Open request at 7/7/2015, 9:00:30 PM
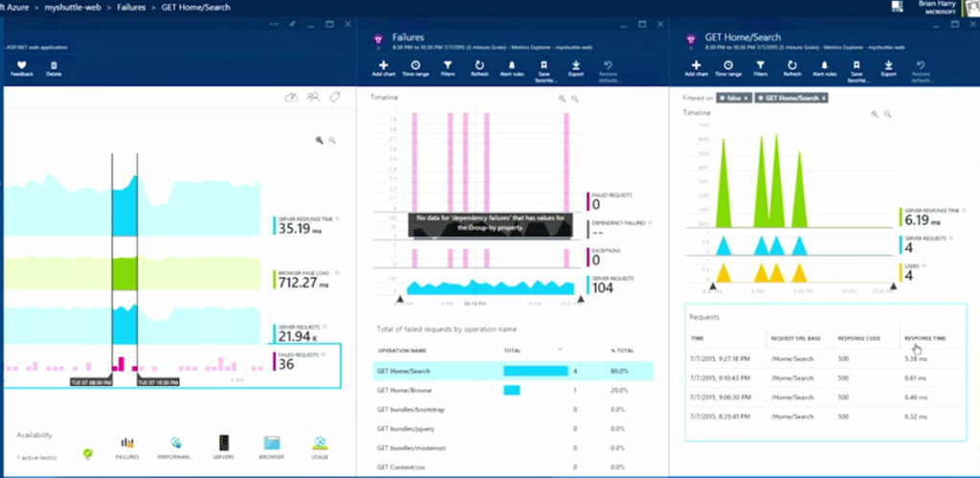 pos(825,398)
